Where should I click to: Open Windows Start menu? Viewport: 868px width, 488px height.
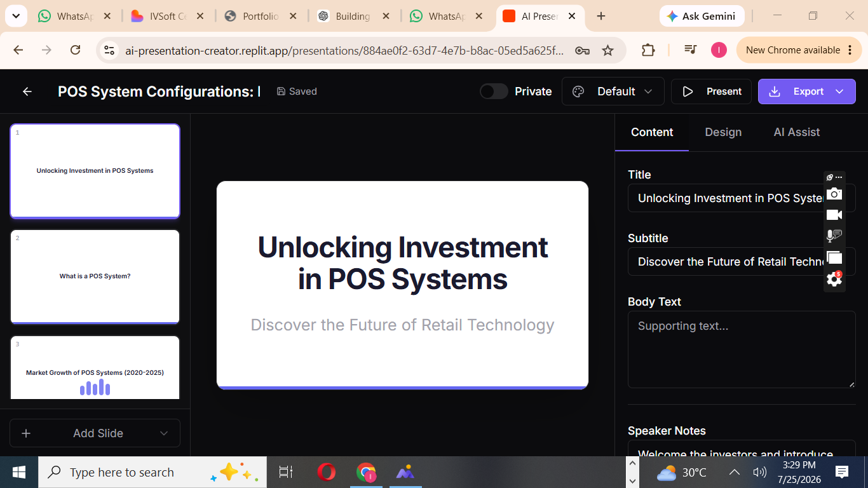[x=19, y=472]
